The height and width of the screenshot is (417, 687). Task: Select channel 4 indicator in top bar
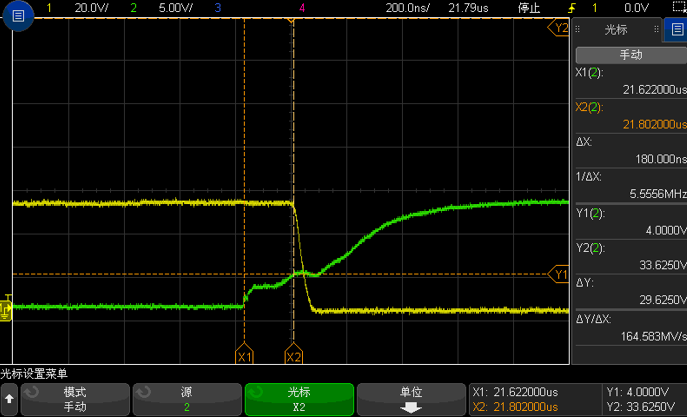coord(302,7)
